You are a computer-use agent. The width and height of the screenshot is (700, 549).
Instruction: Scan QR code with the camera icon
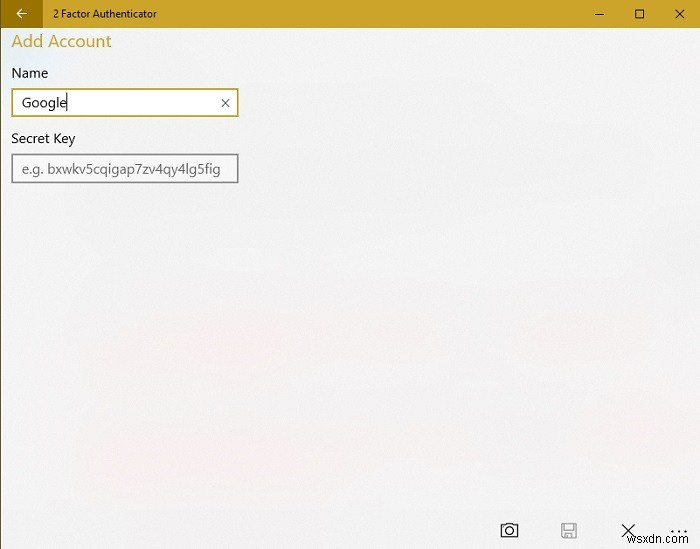pos(509,530)
